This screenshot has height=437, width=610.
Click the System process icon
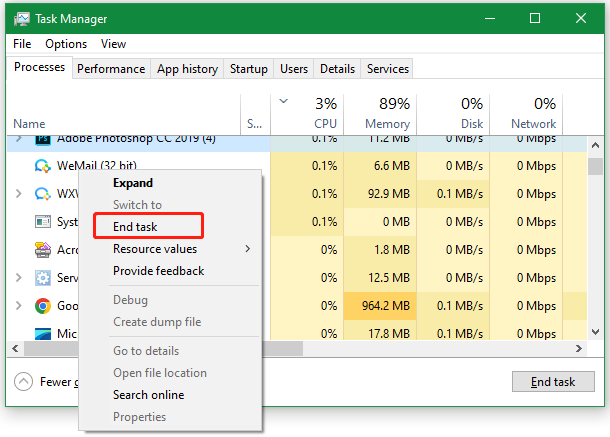[x=43, y=222]
